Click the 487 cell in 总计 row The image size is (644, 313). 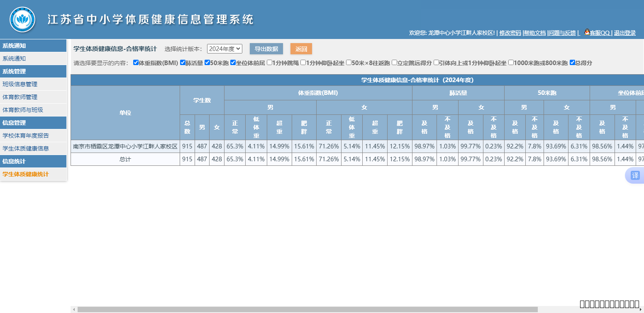coord(202,159)
